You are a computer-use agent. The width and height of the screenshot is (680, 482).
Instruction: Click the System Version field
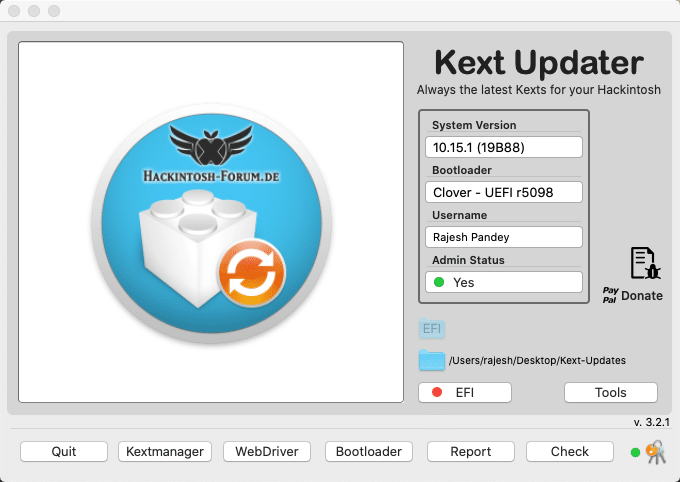(504, 147)
